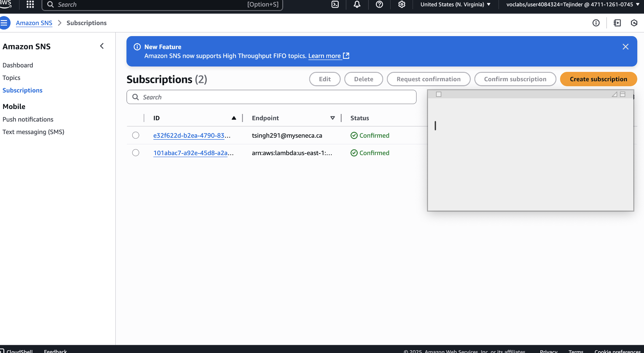Click Feedback in the footer

(x=56, y=351)
